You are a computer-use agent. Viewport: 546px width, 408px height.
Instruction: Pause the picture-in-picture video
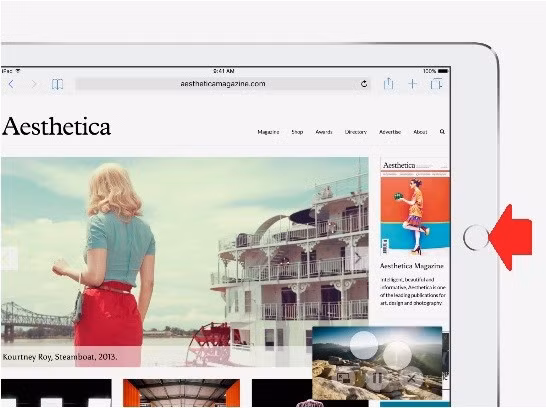[377, 378]
